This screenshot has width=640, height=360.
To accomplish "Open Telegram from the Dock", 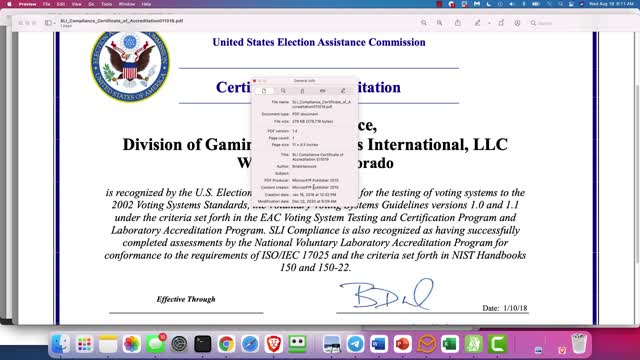I will [x=355, y=344].
